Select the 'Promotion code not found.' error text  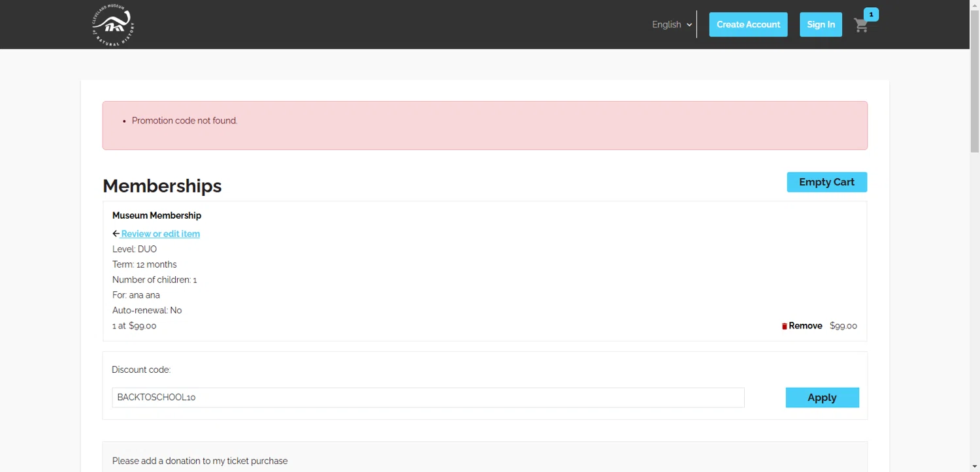click(184, 121)
